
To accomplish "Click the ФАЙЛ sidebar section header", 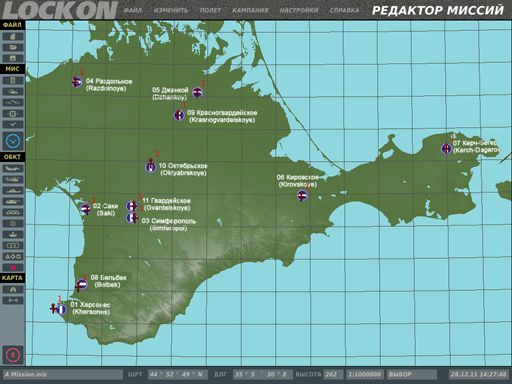I will [13, 25].
